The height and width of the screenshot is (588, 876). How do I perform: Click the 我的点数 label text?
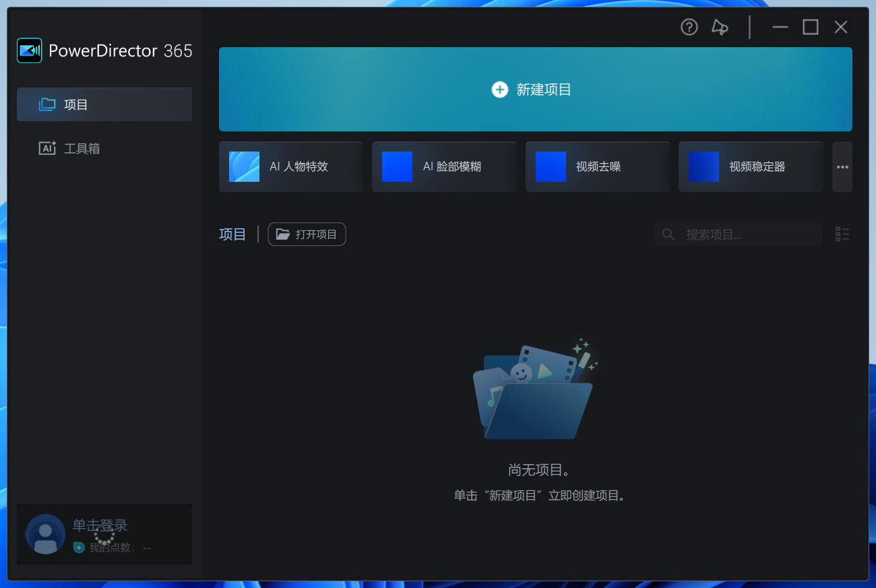(x=112, y=548)
